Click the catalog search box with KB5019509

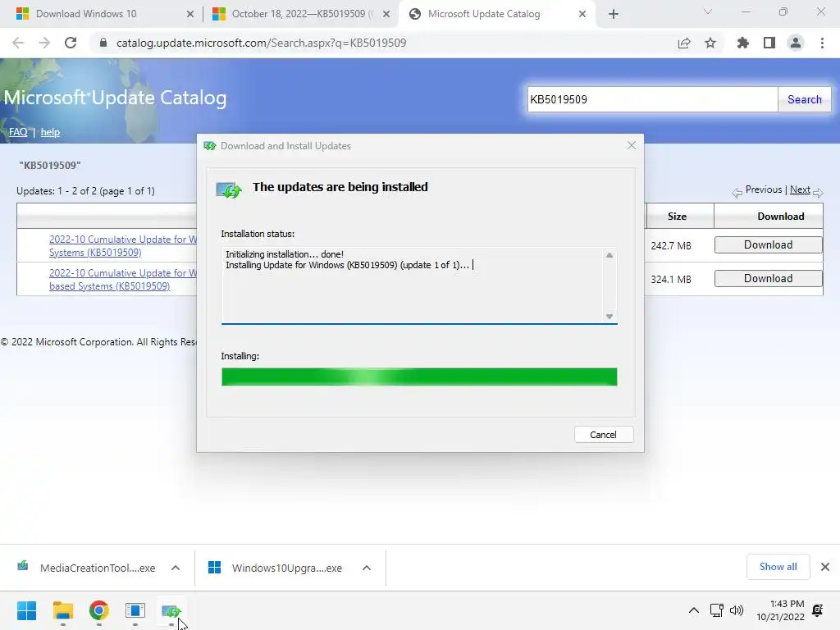click(x=652, y=99)
